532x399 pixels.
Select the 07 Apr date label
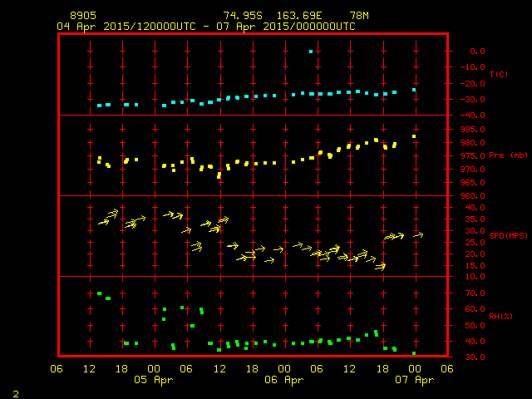[x=414, y=380]
